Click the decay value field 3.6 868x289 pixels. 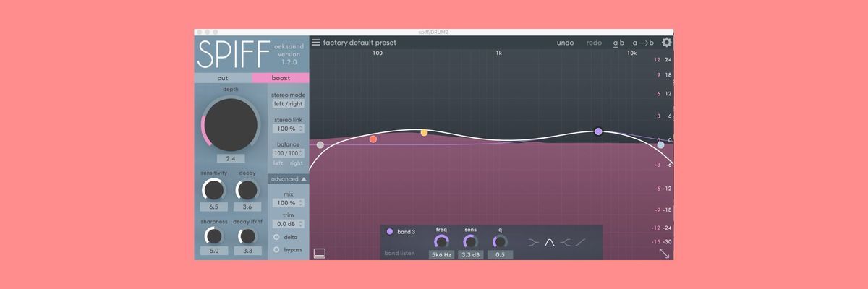coord(247,207)
